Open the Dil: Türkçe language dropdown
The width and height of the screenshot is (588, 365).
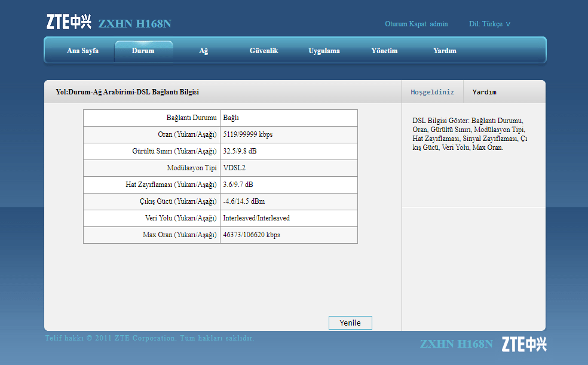coord(489,24)
